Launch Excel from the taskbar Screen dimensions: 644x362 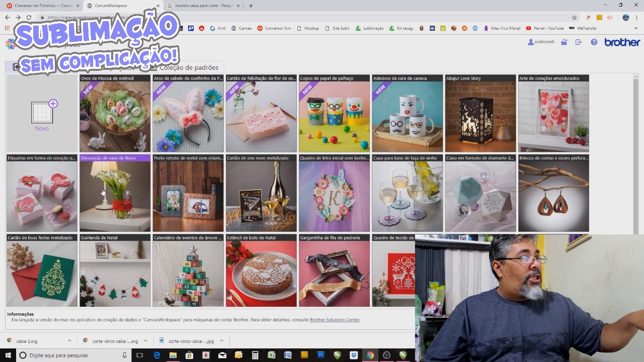click(x=272, y=355)
